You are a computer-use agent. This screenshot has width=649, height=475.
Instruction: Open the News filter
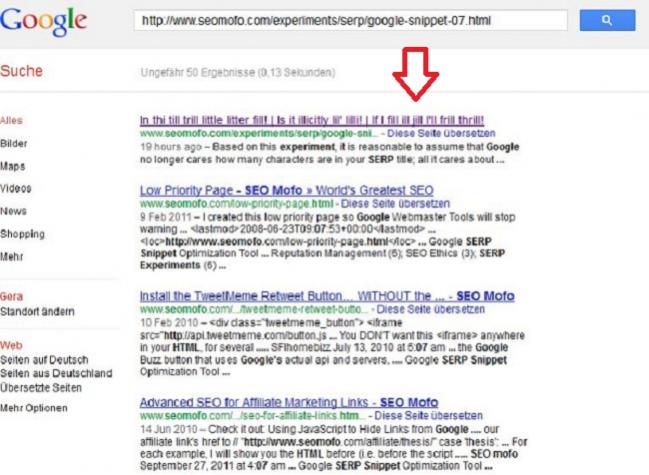click(13, 211)
